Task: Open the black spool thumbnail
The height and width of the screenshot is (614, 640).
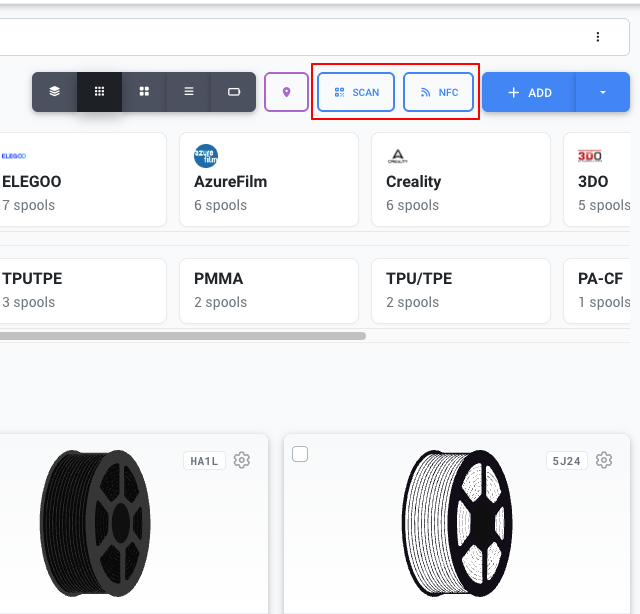Action: click(x=95, y=523)
